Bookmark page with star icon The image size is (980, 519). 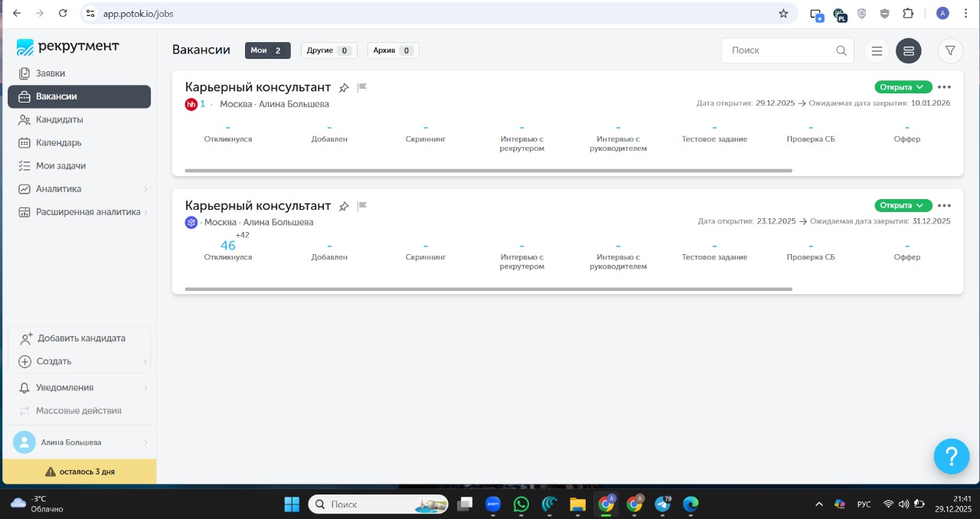(783, 14)
